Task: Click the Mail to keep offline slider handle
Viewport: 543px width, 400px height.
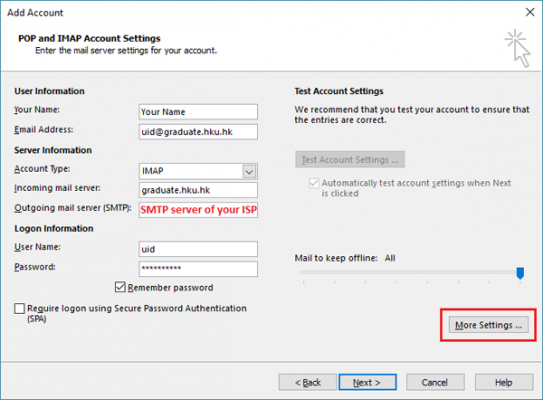Action: 520,273
